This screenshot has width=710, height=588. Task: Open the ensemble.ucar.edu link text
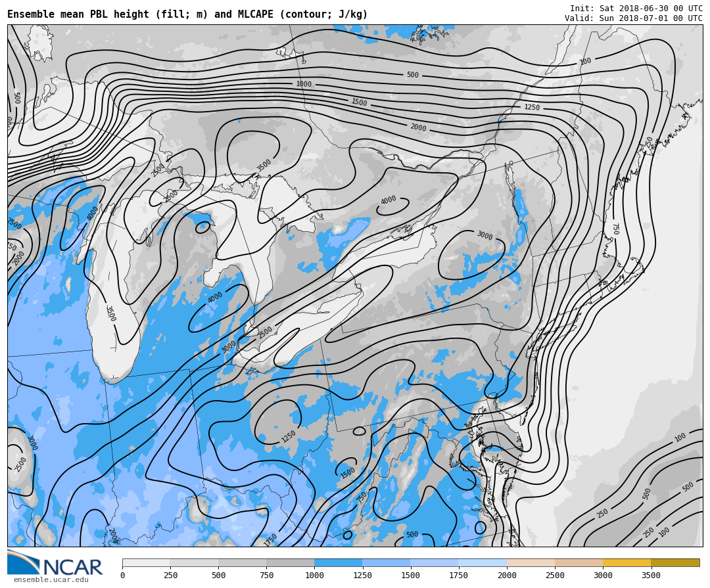coord(51,580)
